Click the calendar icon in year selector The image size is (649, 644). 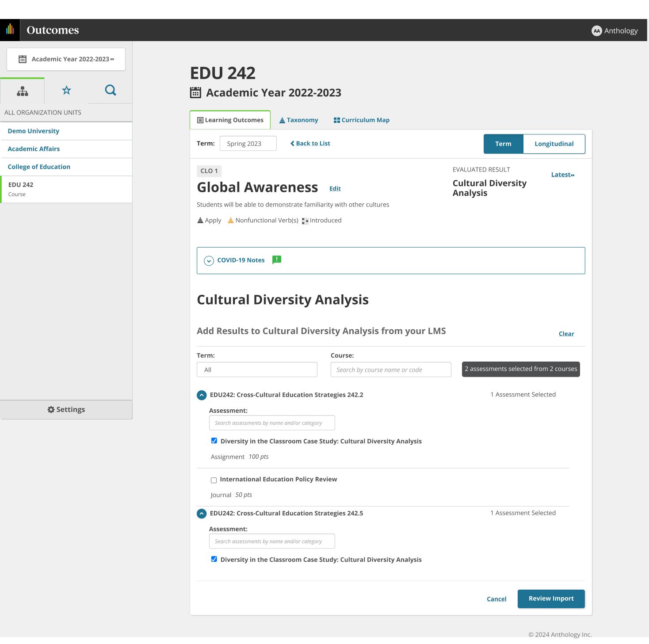point(23,59)
